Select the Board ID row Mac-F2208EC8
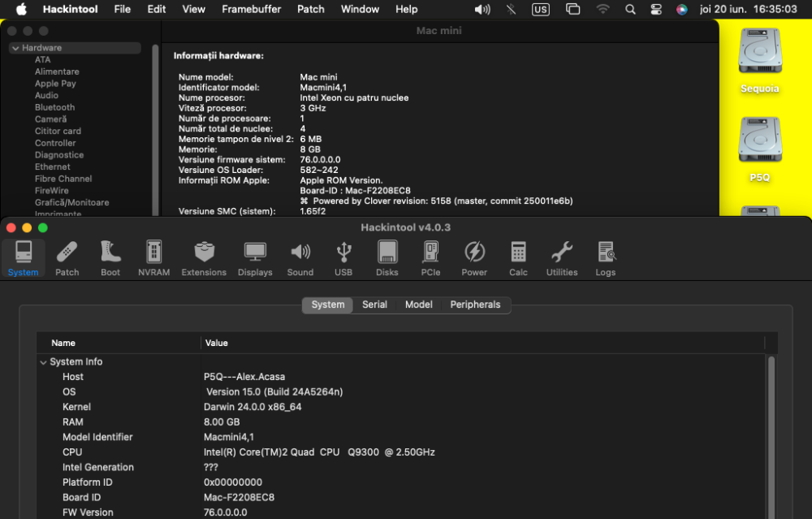812x519 pixels. click(401, 497)
